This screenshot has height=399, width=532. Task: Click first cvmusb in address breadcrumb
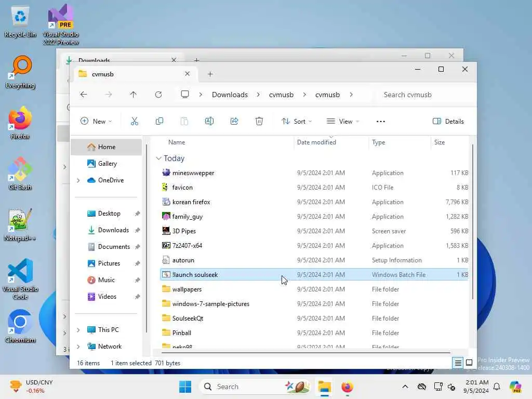pos(281,95)
